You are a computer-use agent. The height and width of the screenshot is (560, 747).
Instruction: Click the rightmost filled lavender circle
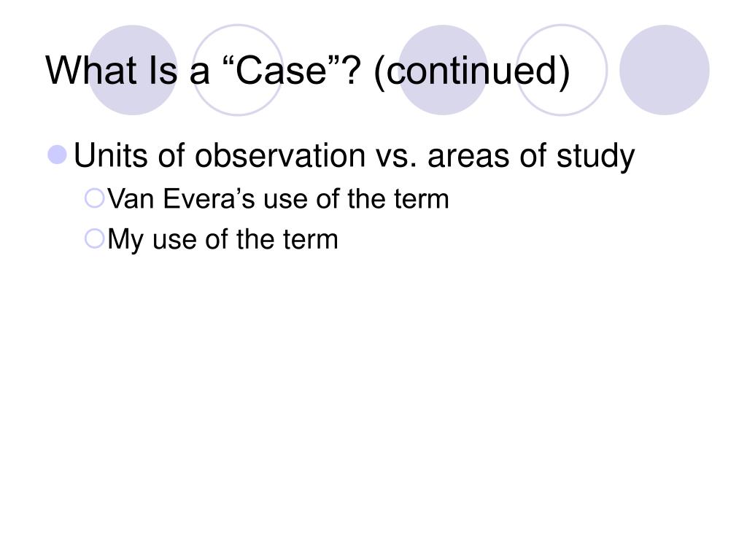tap(664, 70)
